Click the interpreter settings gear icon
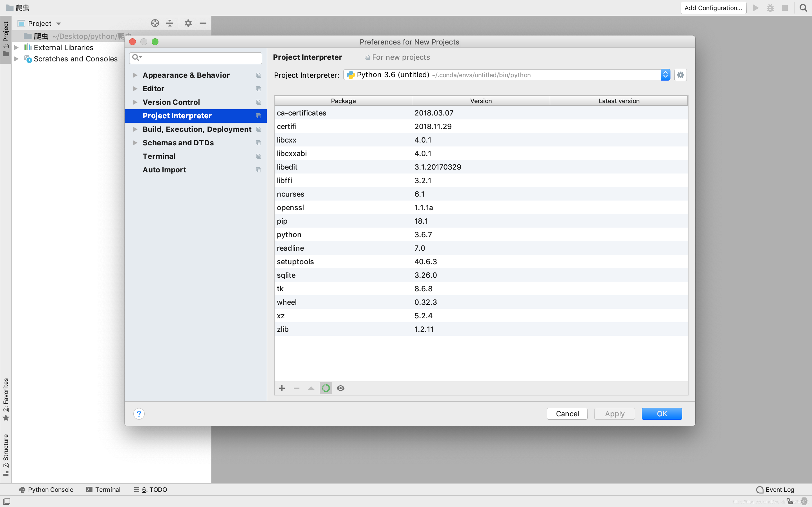This screenshot has height=507, width=812. pos(680,75)
